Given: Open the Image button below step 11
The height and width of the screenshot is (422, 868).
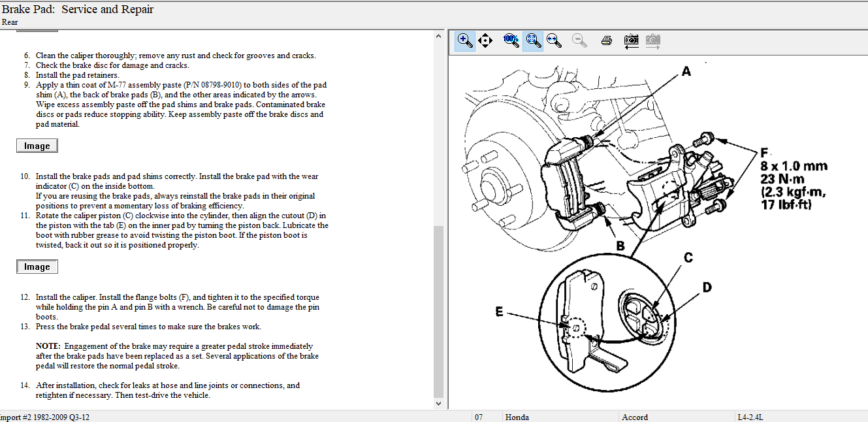Looking at the screenshot, I should [37, 267].
